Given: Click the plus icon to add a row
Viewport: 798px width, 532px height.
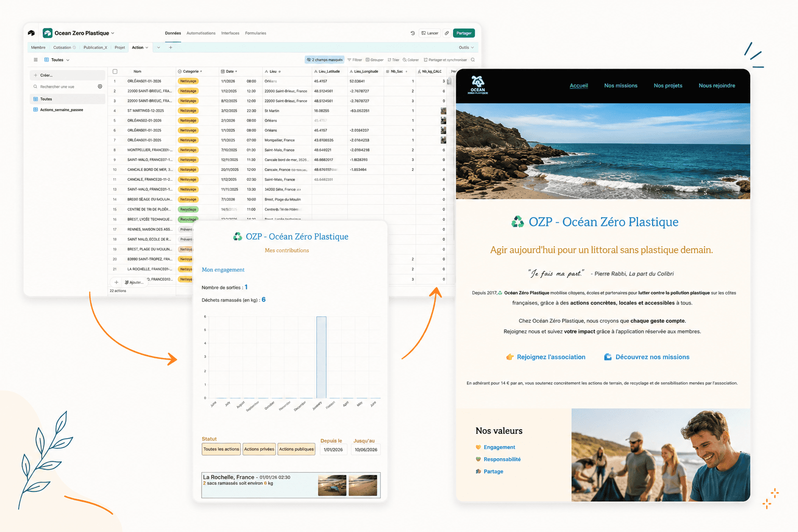Looking at the screenshot, I should coord(116,282).
